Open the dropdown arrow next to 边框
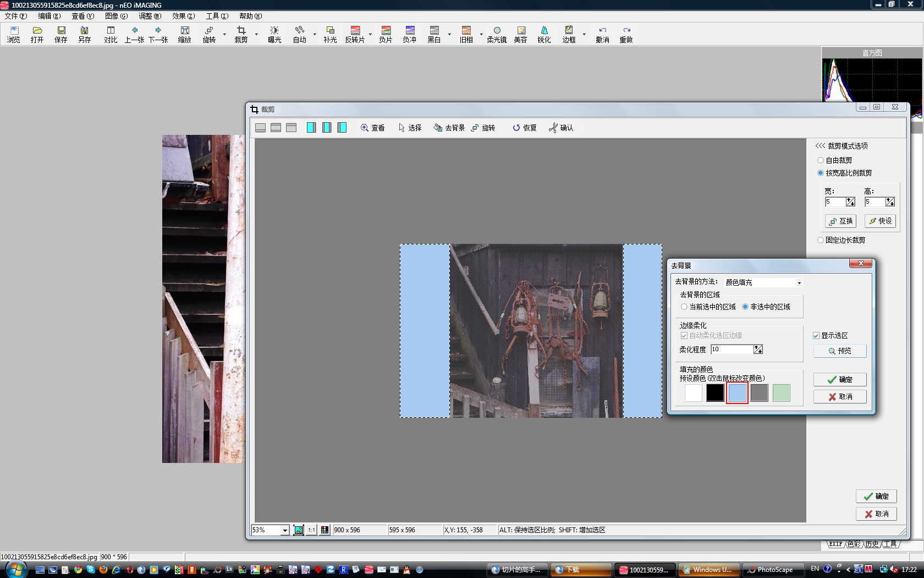This screenshot has height=578, width=924. (584, 34)
